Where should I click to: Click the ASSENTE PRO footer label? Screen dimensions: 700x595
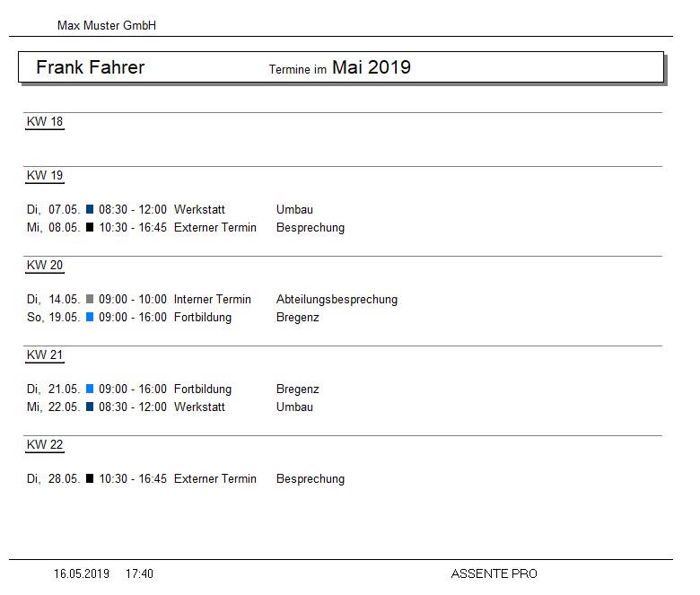point(494,573)
